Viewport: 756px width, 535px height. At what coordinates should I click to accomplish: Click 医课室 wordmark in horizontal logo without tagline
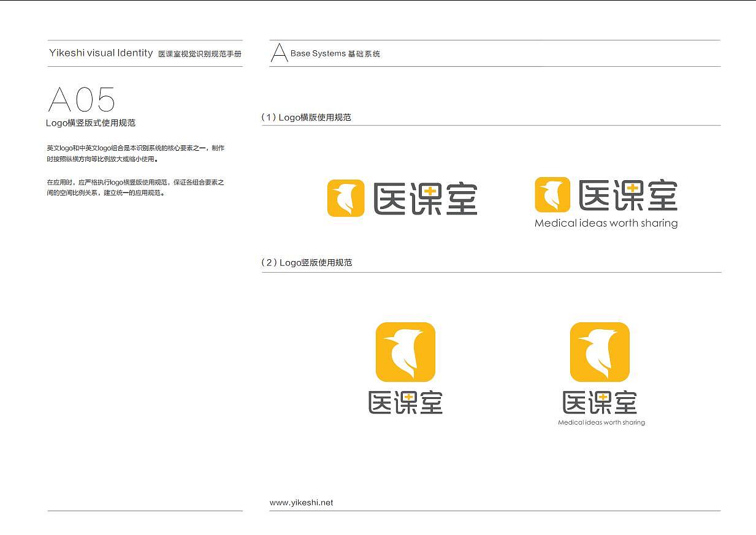[425, 199]
